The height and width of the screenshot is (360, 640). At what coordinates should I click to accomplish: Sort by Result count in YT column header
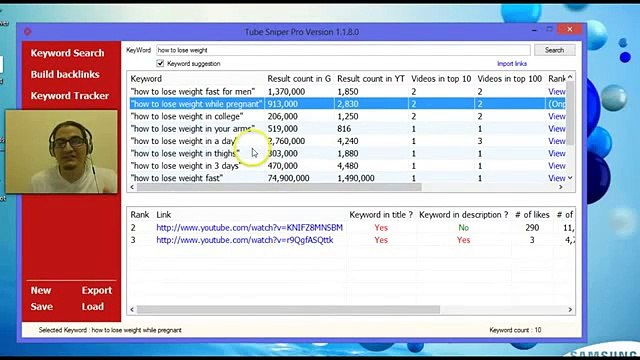tap(371, 79)
